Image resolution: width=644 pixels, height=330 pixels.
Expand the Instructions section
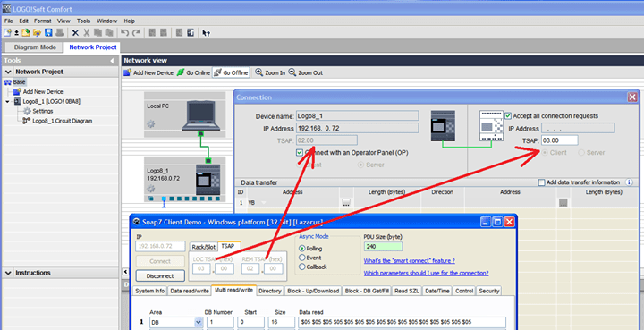[8, 273]
